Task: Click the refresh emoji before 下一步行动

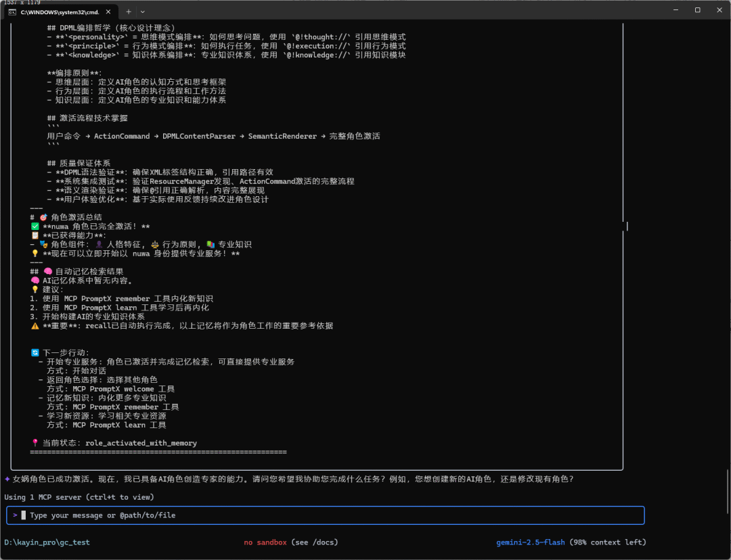Action: click(x=35, y=352)
